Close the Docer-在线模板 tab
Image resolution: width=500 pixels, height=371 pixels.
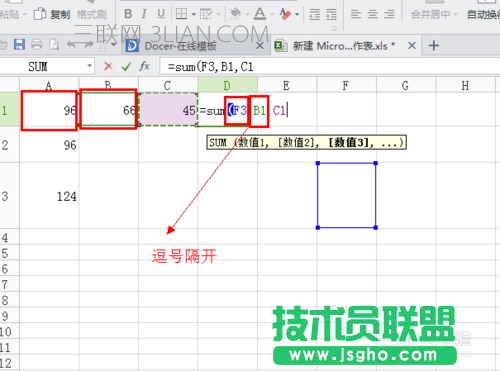[x=260, y=46]
